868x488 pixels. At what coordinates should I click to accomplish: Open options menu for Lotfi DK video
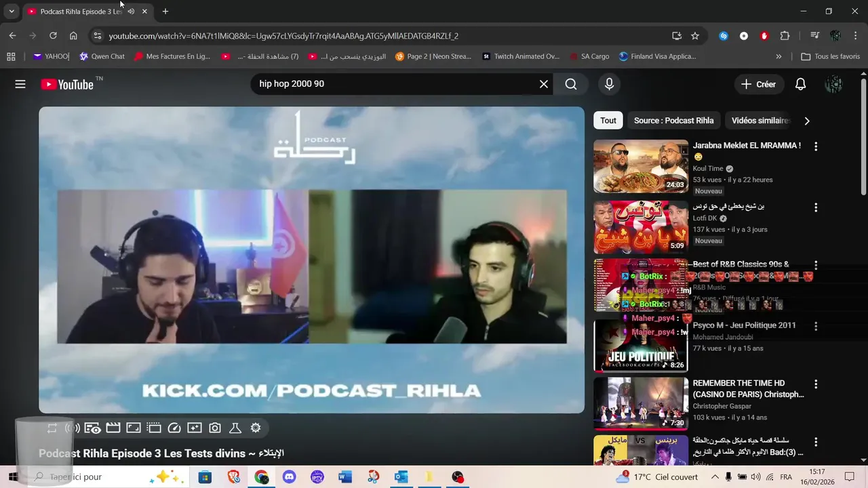pyautogui.click(x=816, y=207)
